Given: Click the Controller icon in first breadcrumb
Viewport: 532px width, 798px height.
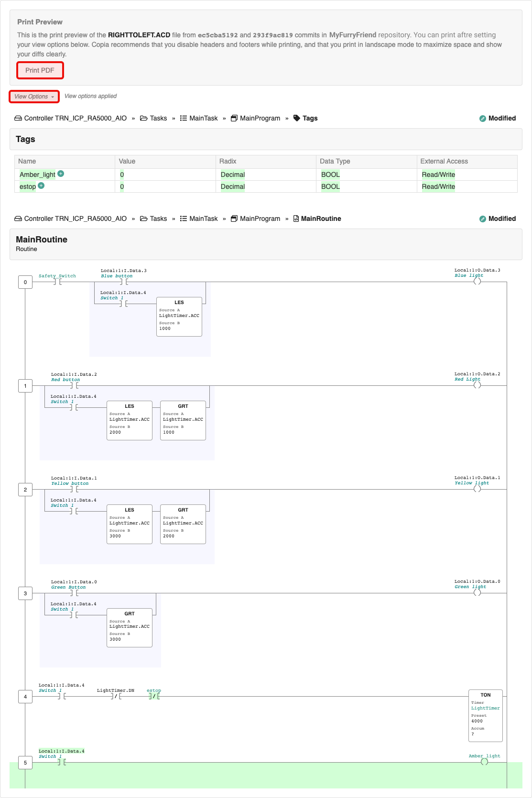Looking at the screenshot, I should click(18, 118).
